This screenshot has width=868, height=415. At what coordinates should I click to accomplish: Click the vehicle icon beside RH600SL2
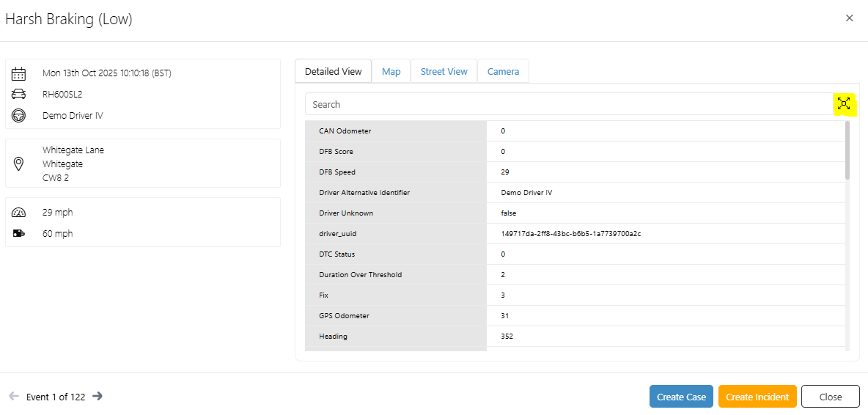point(19,94)
